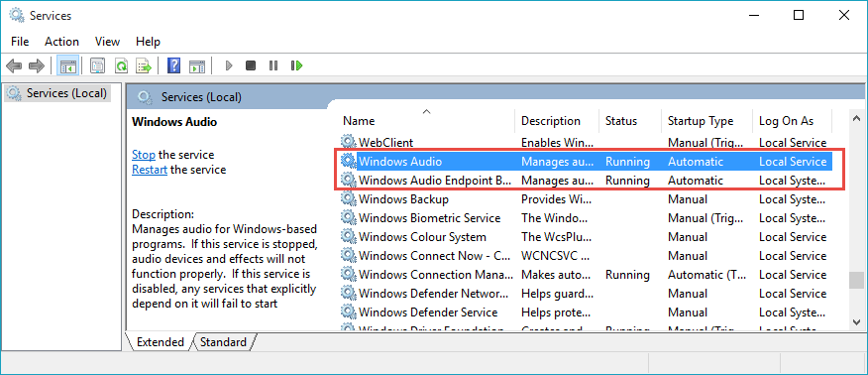868x375 pixels.
Task: Click Local Service cell of Windows Audio row
Action: point(793,161)
